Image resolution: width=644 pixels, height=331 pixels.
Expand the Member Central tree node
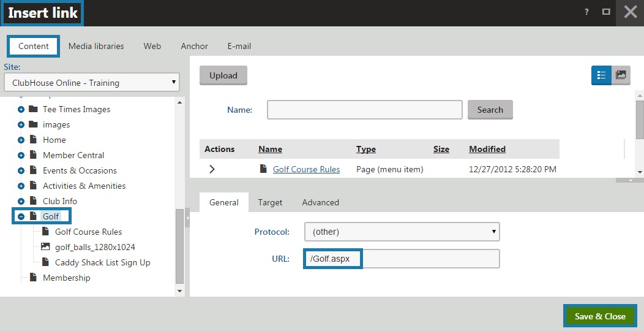(21, 155)
